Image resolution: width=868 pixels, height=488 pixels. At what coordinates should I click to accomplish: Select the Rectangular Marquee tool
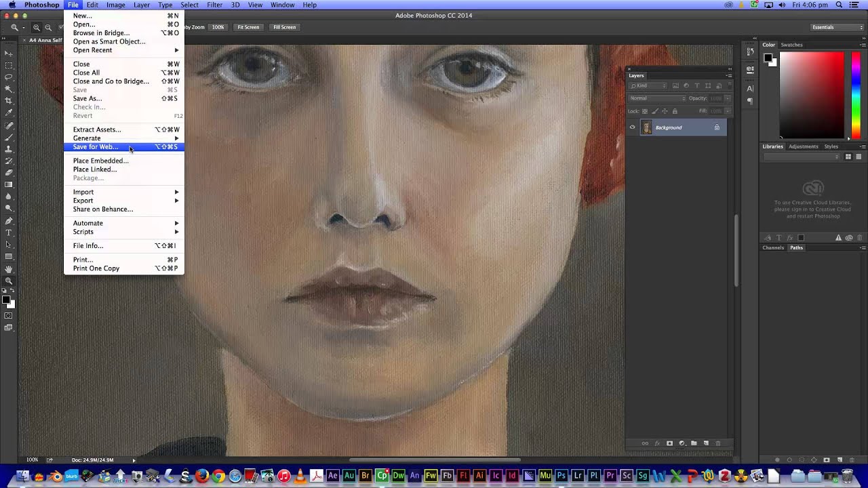8,65
